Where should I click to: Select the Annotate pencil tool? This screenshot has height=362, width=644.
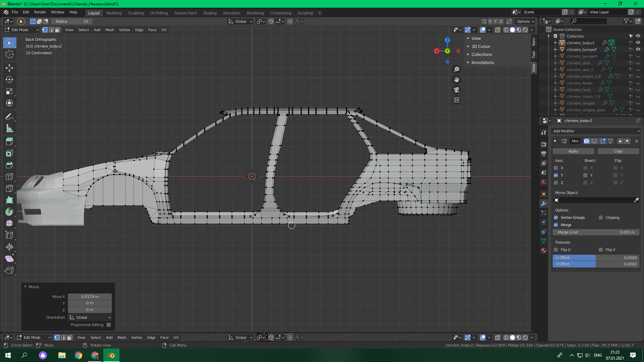tap(9, 117)
